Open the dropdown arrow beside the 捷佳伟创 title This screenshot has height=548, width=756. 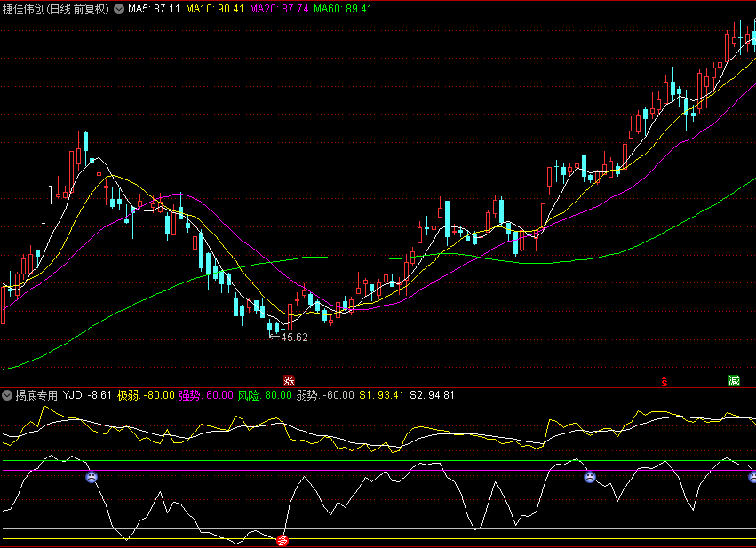click(x=119, y=9)
